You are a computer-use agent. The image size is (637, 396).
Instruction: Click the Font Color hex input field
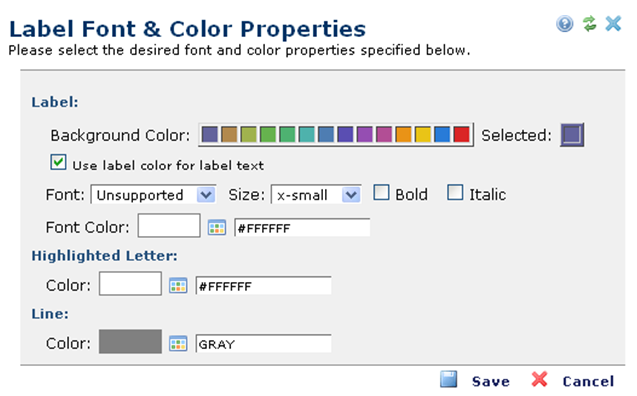coord(302,227)
